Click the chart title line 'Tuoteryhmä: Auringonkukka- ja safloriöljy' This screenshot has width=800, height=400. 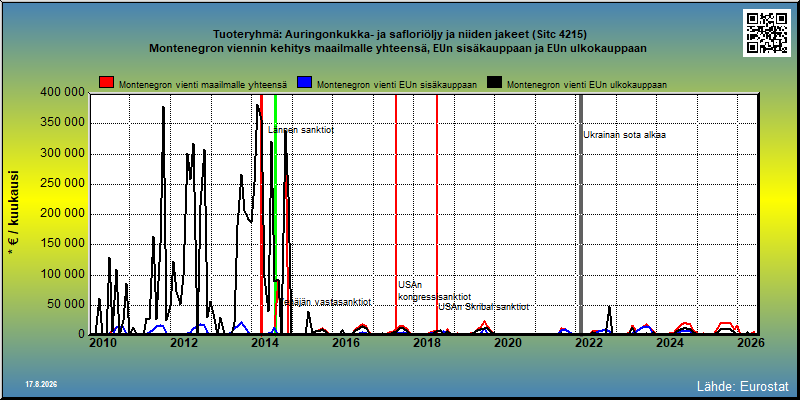coord(399,35)
